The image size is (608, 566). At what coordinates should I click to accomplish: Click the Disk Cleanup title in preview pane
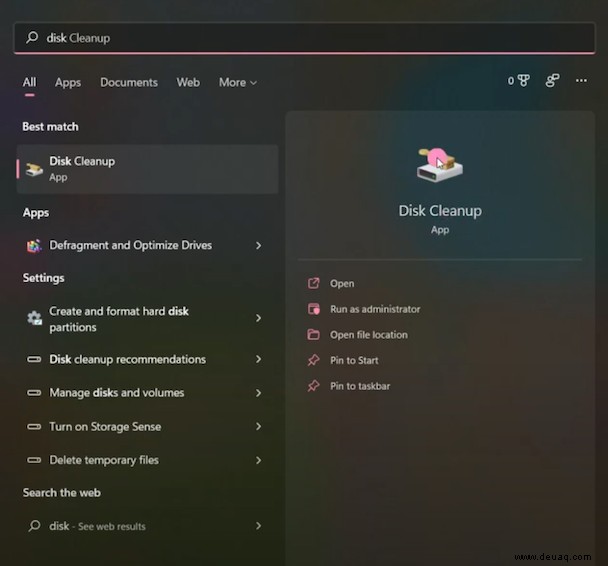point(440,211)
